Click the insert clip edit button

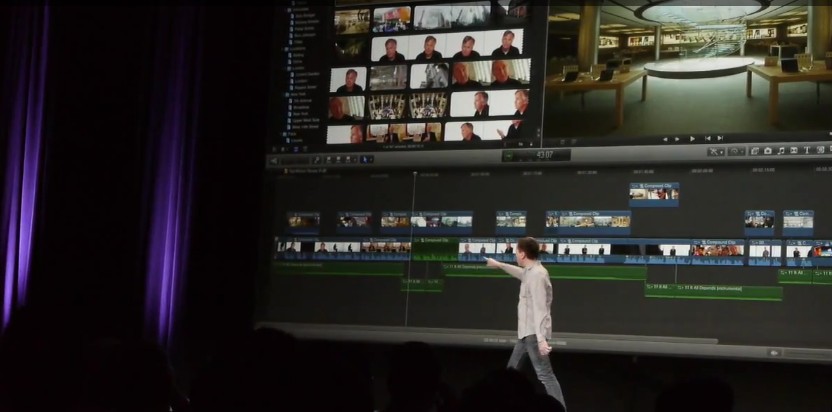(338, 159)
